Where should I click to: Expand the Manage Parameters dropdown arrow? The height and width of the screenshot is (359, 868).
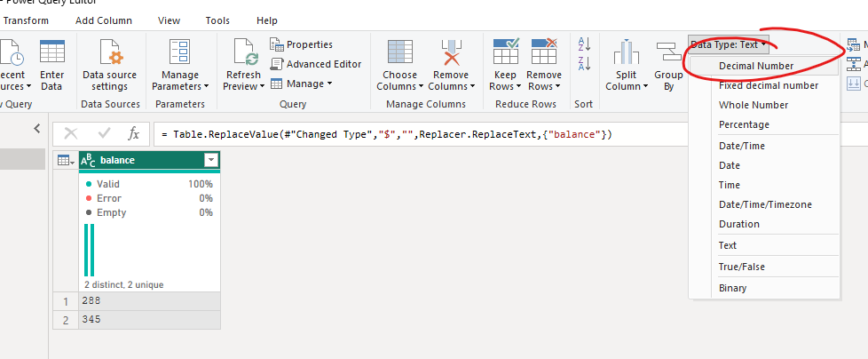pyautogui.click(x=206, y=86)
